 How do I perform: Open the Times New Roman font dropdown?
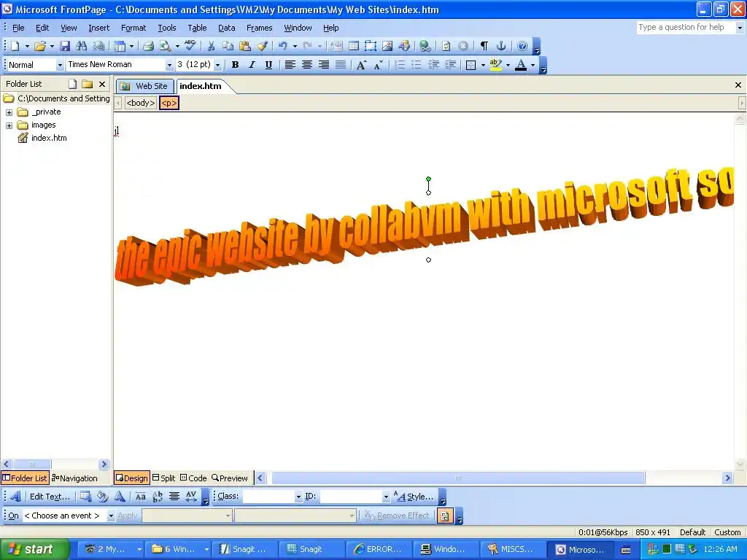169,65
